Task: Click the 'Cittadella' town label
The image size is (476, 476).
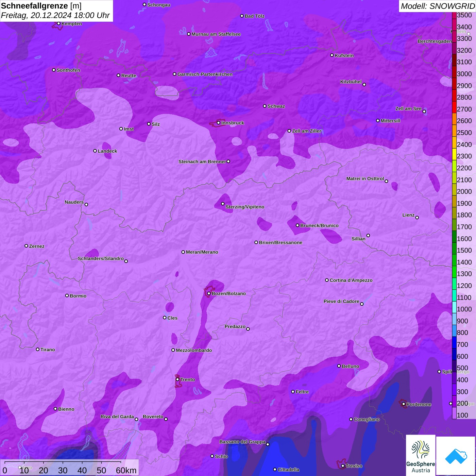Action: [289, 470]
